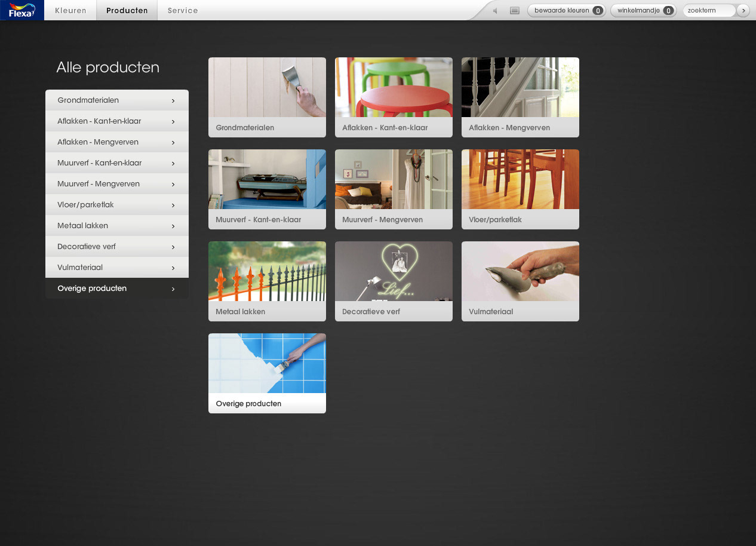Image resolution: width=756 pixels, height=546 pixels.
Task: Toggle fullscreen with the screen icon
Action: 515,11
